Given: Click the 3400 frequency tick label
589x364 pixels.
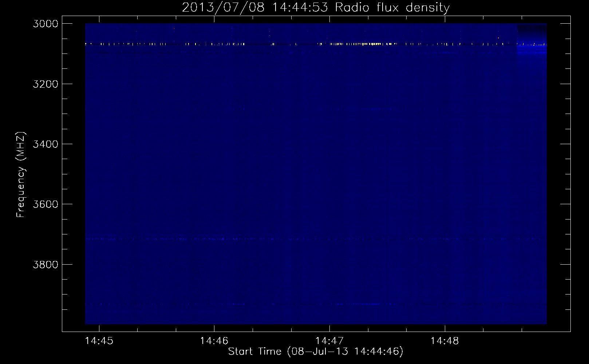Looking at the screenshot, I should point(46,144).
